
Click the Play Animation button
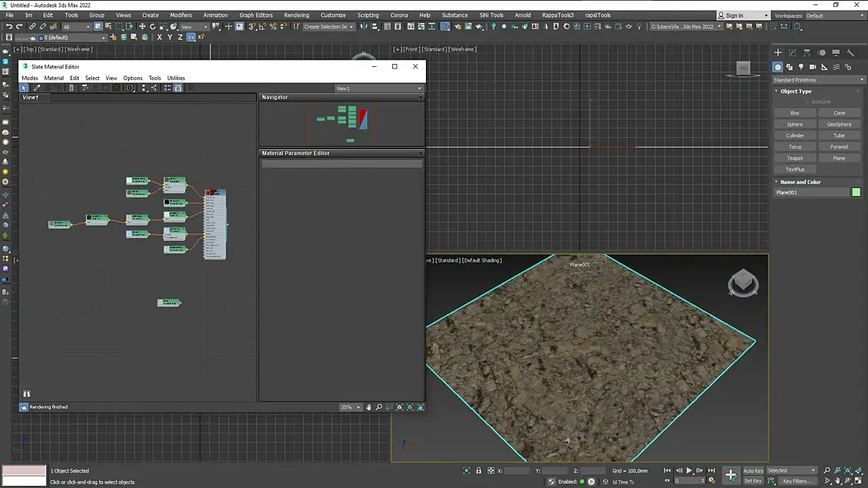click(689, 470)
